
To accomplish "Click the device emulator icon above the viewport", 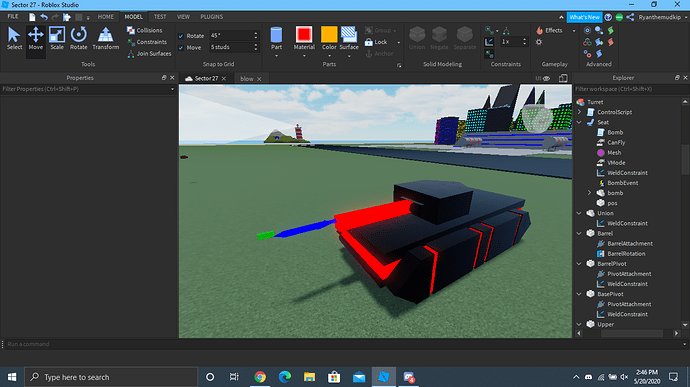I will tap(563, 78).
